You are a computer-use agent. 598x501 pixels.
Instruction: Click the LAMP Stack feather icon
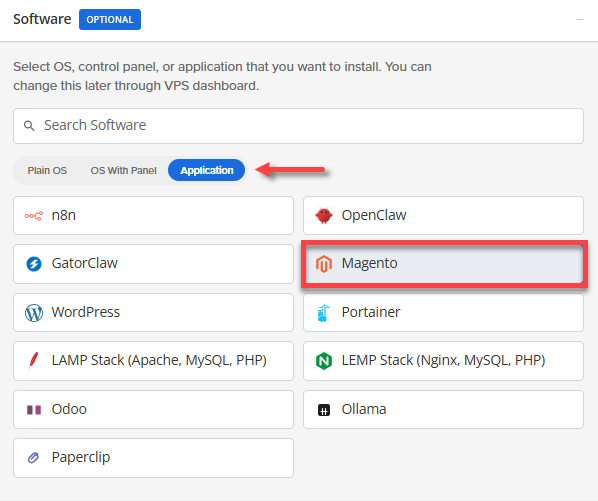(x=34, y=361)
